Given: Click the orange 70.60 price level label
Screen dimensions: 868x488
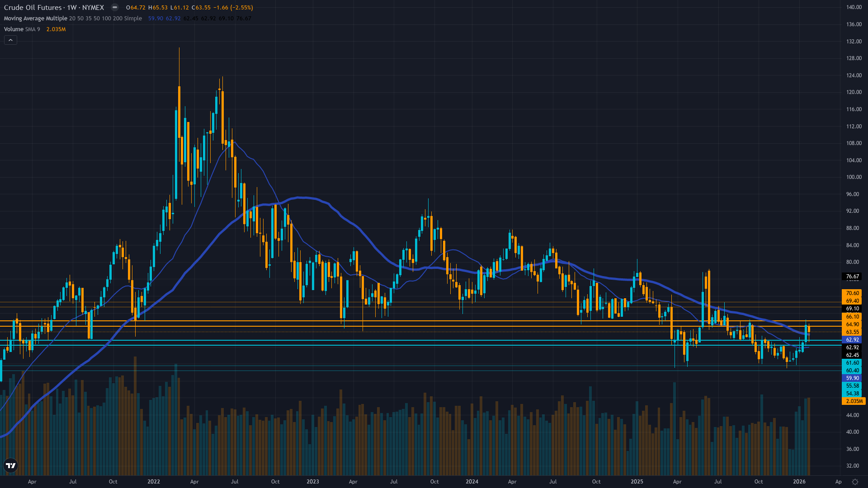Looking at the screenshot, I should coord(852,293).
